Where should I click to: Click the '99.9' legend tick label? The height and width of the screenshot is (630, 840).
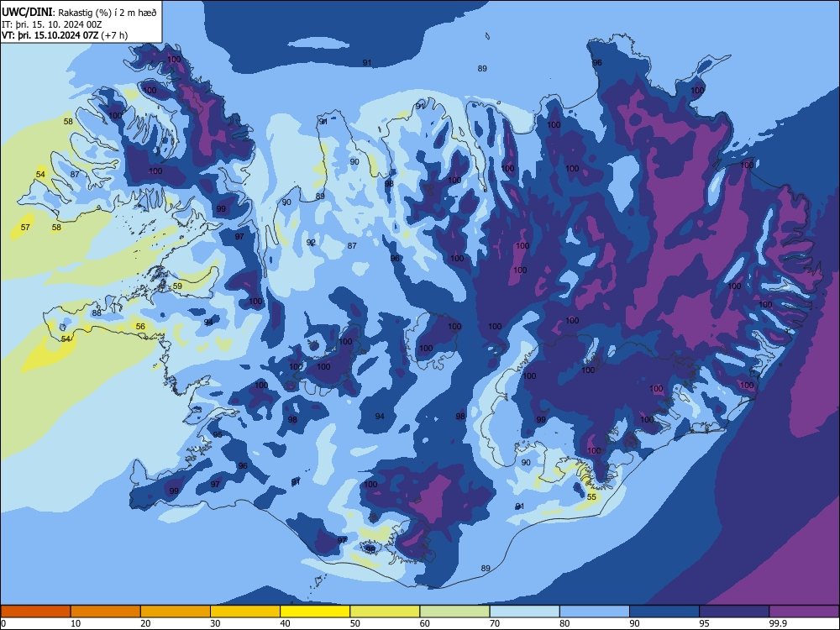pyautogui.click(x=777, y=623)
